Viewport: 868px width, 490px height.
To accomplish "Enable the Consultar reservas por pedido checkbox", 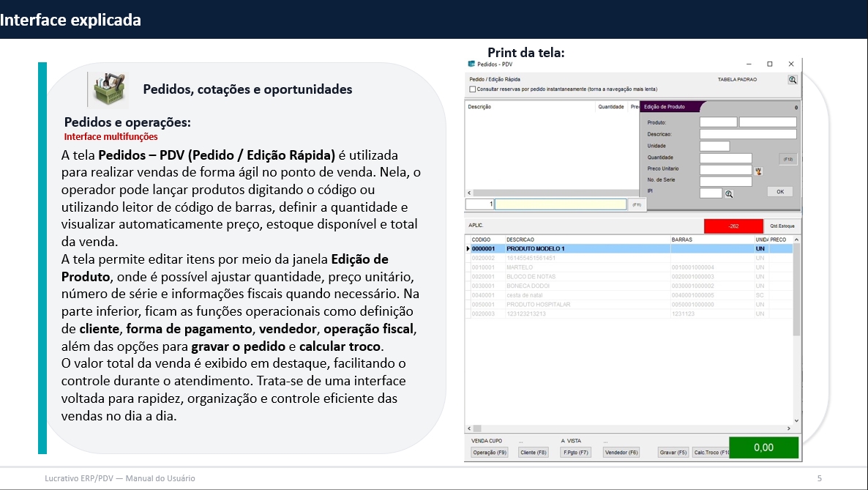I will (x=472, y=89).
